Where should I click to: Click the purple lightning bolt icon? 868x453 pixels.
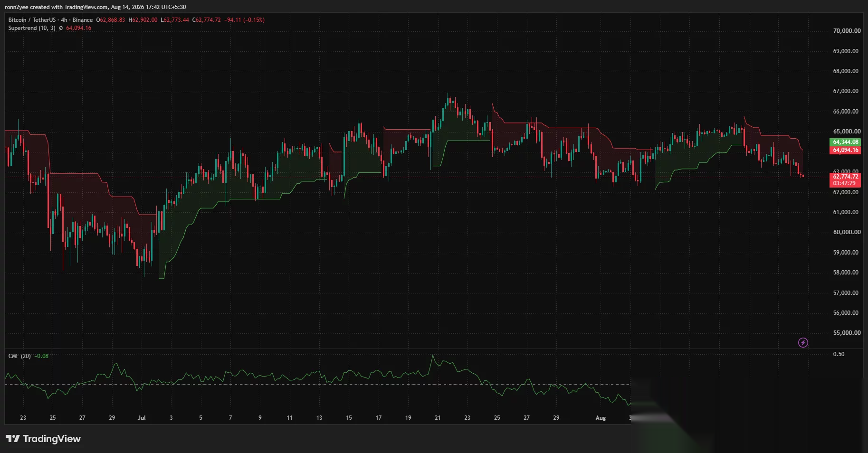tap(803, 342)
